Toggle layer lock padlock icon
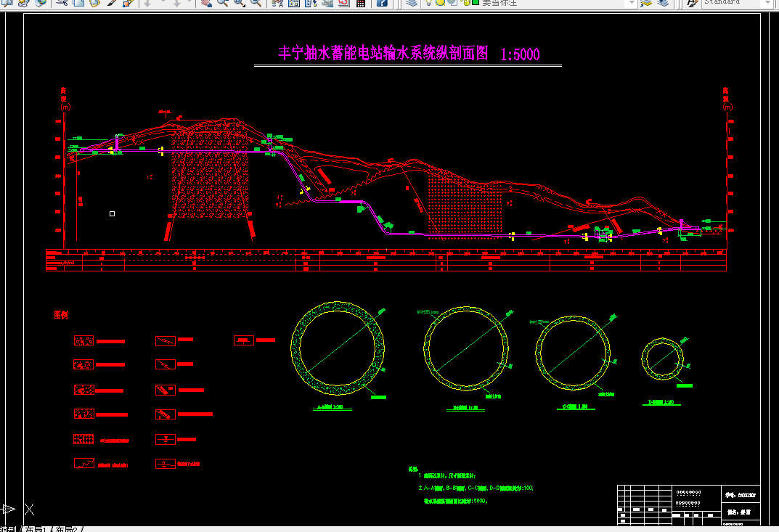 [x=465, y=2]
